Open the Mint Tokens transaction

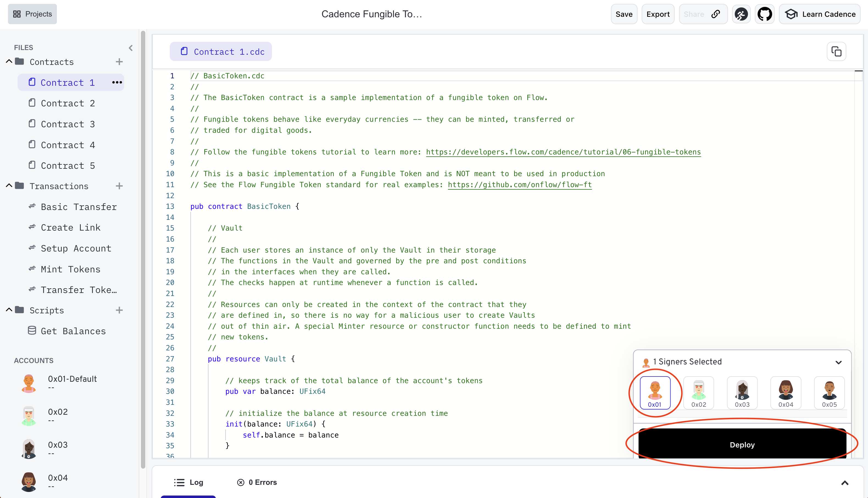pos(70,269)
